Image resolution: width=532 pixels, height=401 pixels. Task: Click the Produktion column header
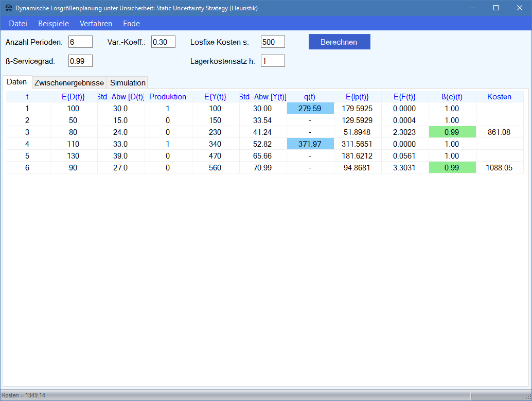click(x=168, y=97)
